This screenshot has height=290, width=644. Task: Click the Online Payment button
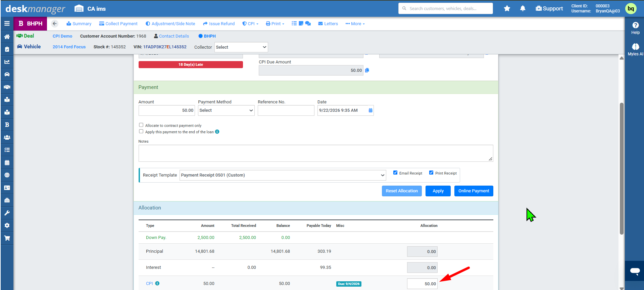[x=474, y=191]
